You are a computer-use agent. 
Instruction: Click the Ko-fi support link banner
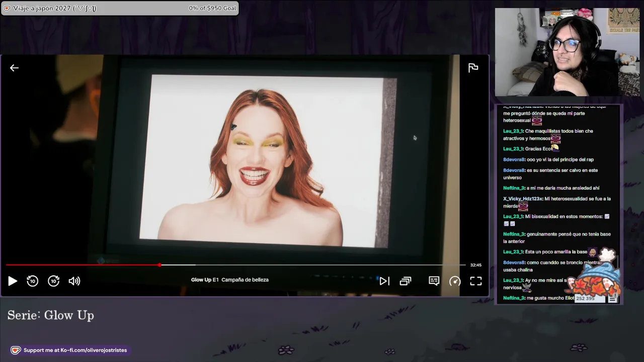pos(70,350)
